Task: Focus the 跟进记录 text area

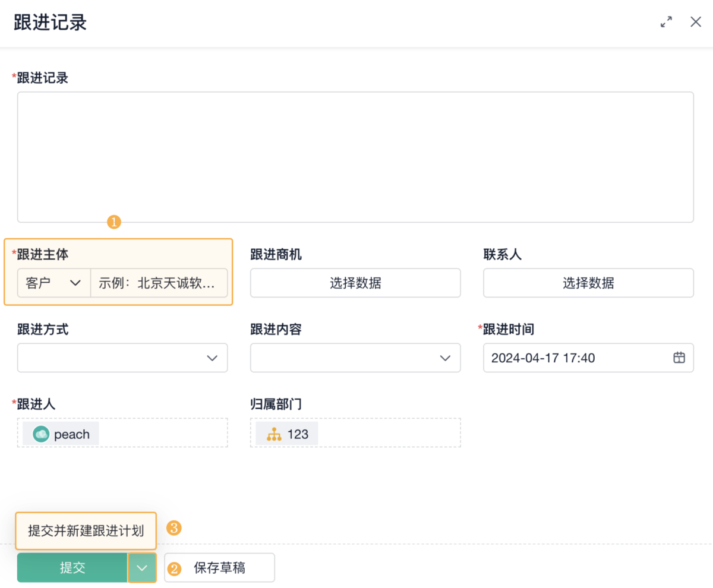Action: pos(355,157)
